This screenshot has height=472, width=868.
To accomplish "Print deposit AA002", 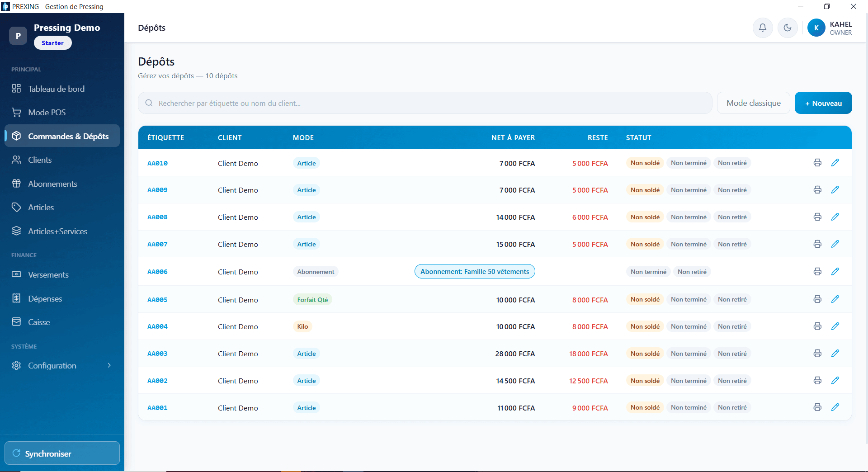I will coord(817,381).
